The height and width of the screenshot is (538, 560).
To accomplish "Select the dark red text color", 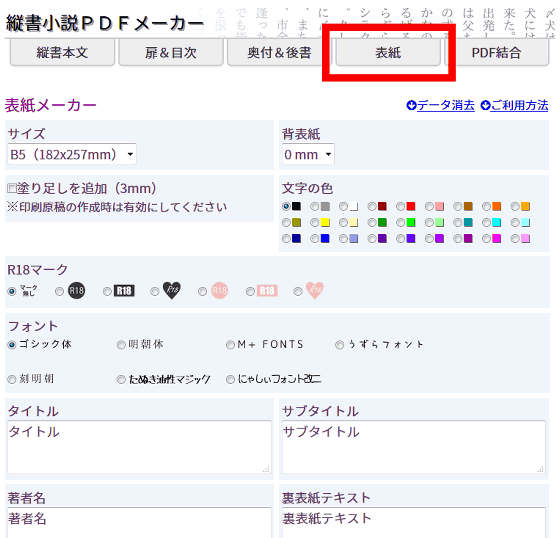I will click(372, 206).
